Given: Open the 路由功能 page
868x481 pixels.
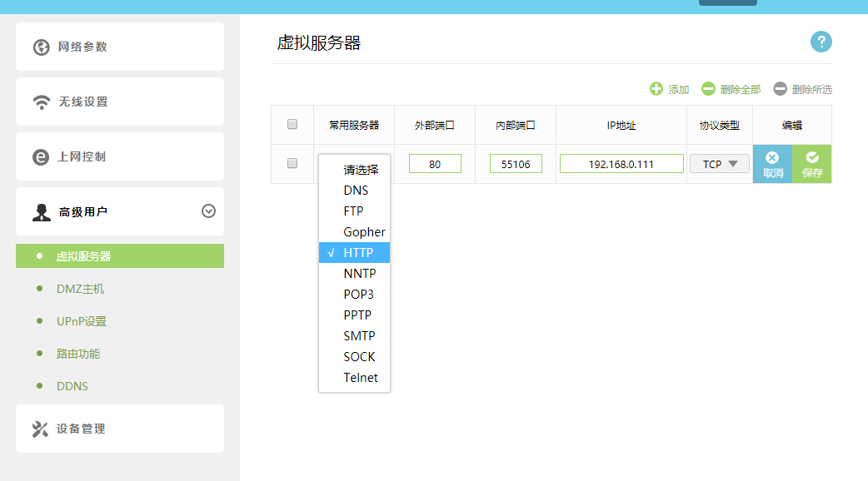Looking at the screenshot, I should [x=78, y=354].
